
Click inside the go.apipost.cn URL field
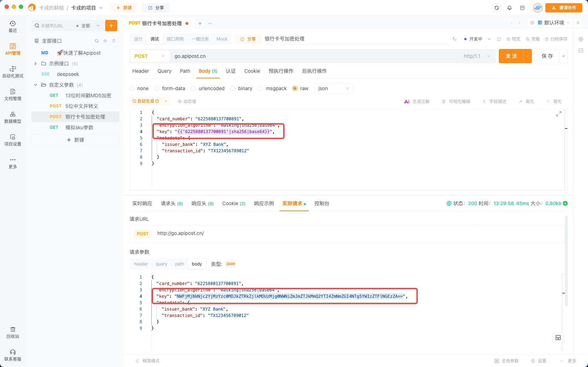249,56
